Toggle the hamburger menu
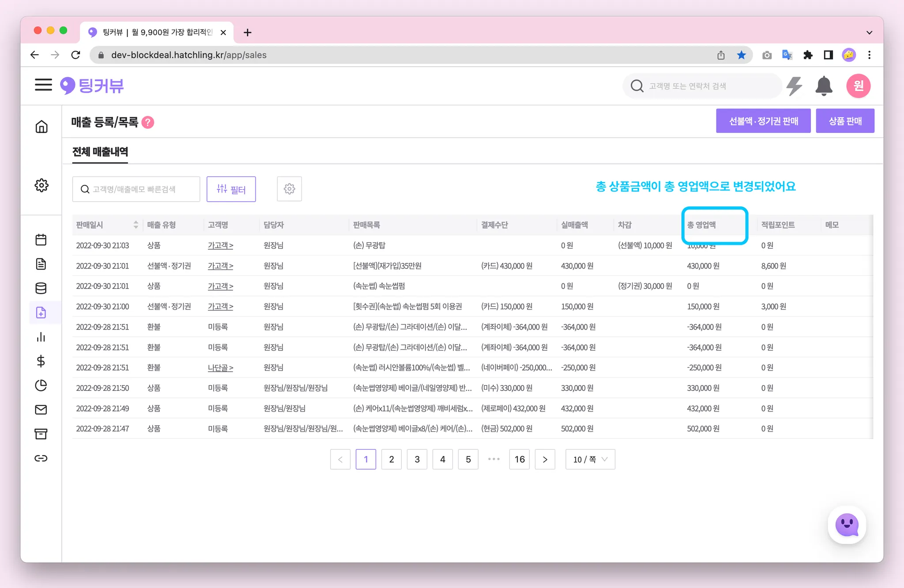The image size is (904, 588). [x=43, y=85]
